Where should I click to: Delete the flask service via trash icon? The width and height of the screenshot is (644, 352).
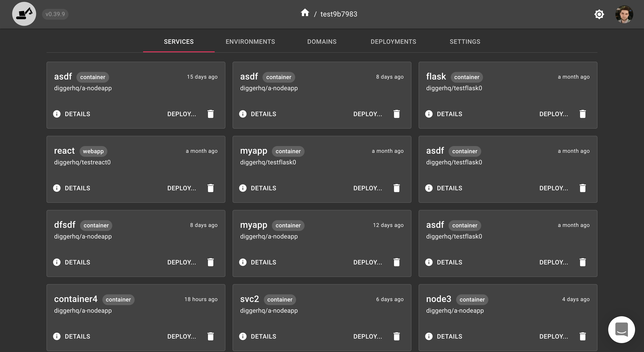(583, 114)
